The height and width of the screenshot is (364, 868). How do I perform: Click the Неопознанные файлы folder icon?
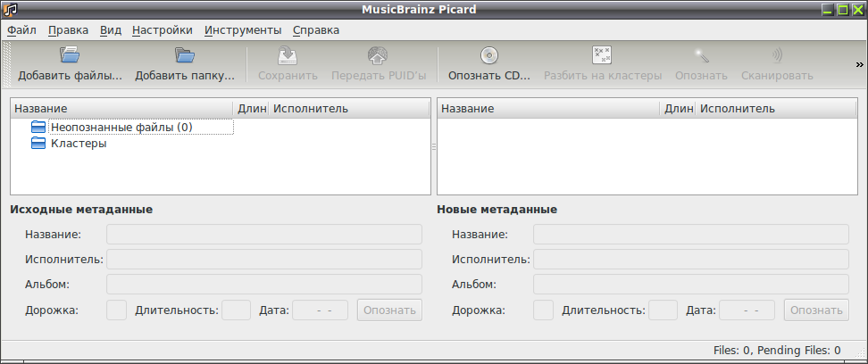(38, 128)
